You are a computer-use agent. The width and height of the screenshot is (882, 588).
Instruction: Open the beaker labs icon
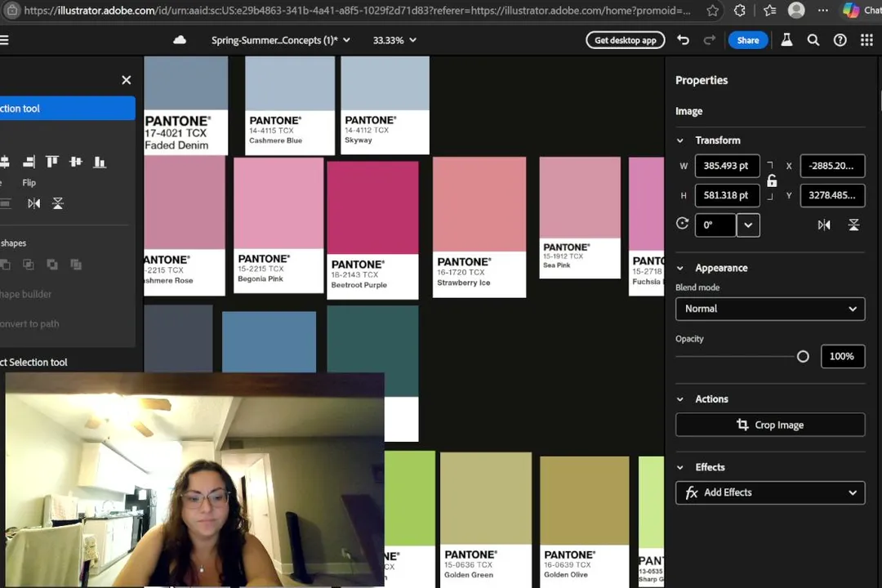(786, 40)
